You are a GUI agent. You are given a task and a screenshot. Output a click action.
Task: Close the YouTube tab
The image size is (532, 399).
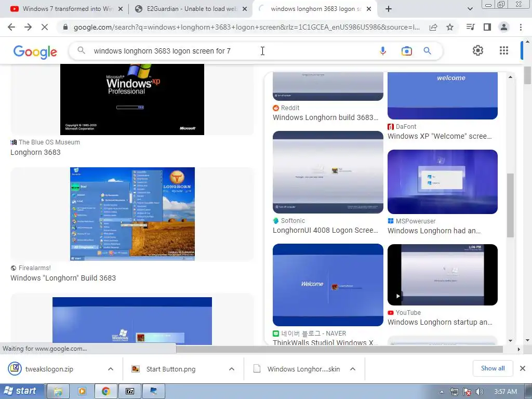(120, 9)
